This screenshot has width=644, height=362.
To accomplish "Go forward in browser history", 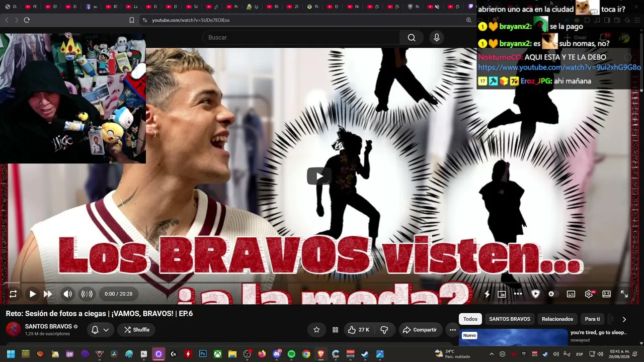I will coord(16,20).
